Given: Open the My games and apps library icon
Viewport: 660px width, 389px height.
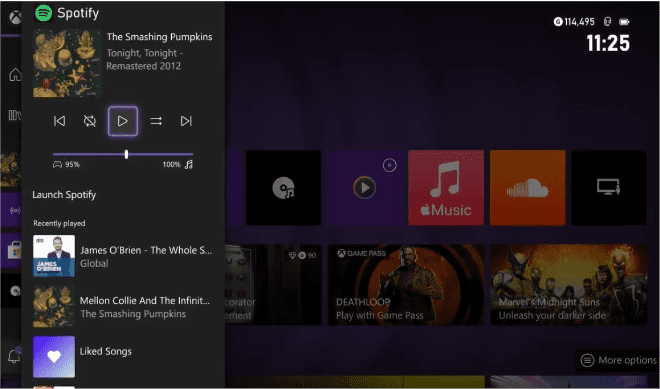Looking at the screenshot, I should click(15, 115).
